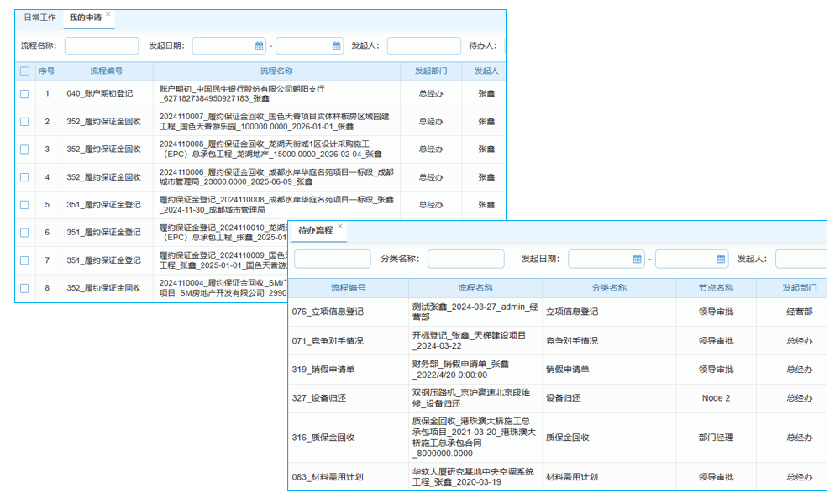
Task: Click the 流程名称 search input field
Action: 101,46
